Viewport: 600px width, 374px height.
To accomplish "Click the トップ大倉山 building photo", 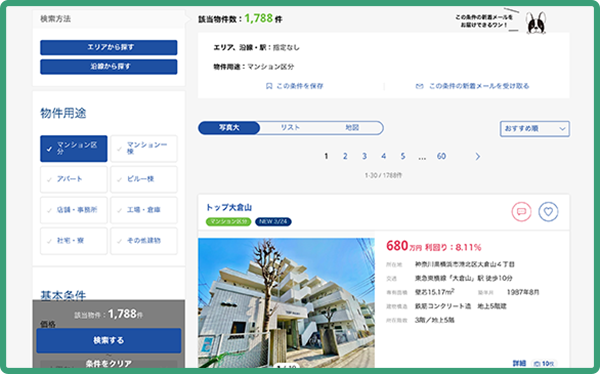I will pyautogui.click(x=286, y=303).
